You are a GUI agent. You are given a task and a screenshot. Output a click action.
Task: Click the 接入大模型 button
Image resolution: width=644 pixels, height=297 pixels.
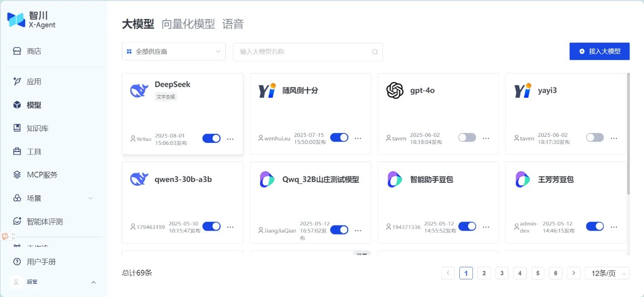pos(599,51)
